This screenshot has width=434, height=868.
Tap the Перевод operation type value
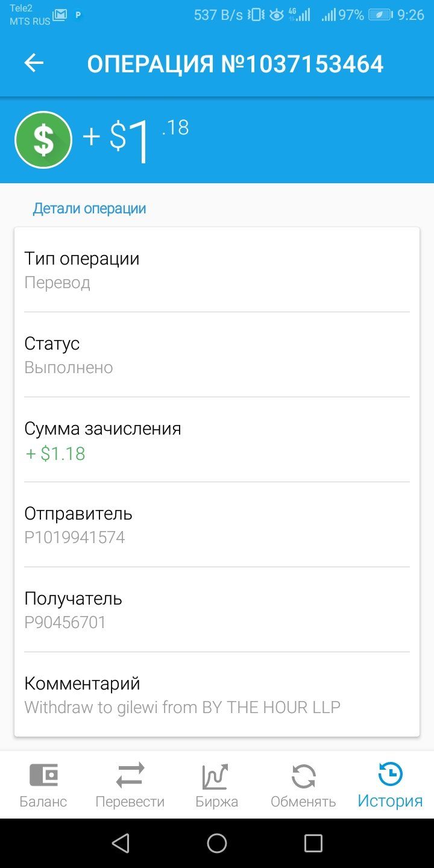point(57,283)
